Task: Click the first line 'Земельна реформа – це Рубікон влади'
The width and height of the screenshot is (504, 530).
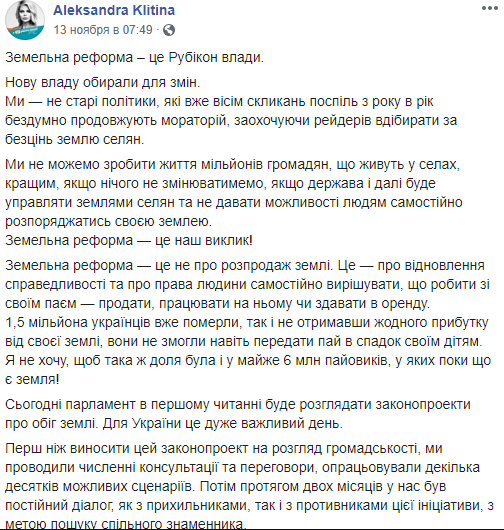Action: point(134,57)
